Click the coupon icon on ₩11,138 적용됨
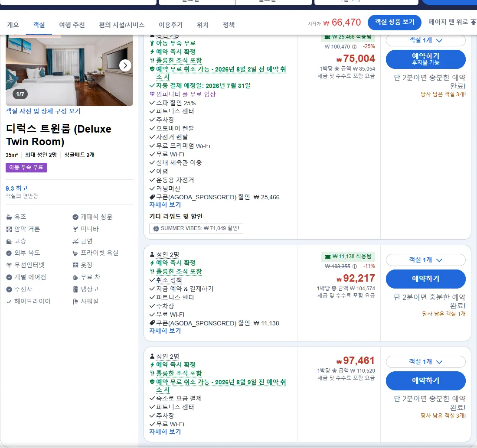This screenshot has width=477, height=448. [x=328, y=257]
